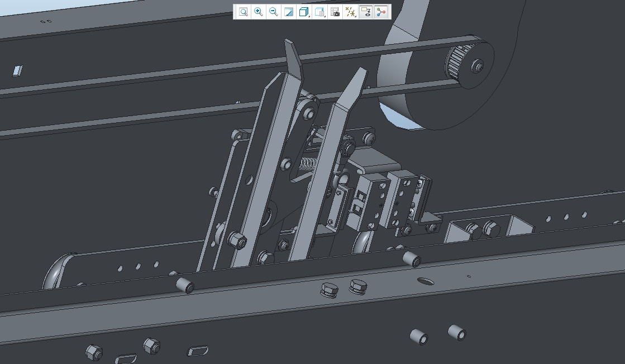Open the View Manager camera icon
Screen dimensions: 625x364
(335, 12)
